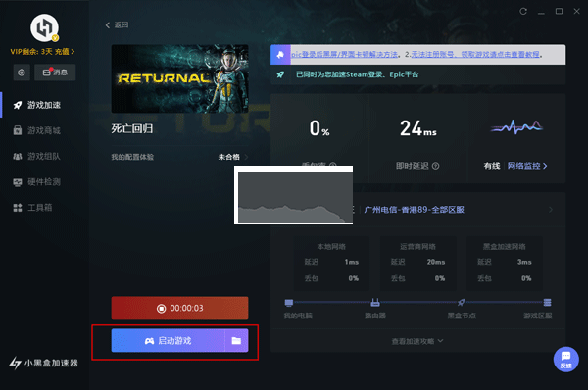The height and width of the screenshot is (390, 588).
Task: Click the 我的电脑 computer icon
Action: click(289, 302)
